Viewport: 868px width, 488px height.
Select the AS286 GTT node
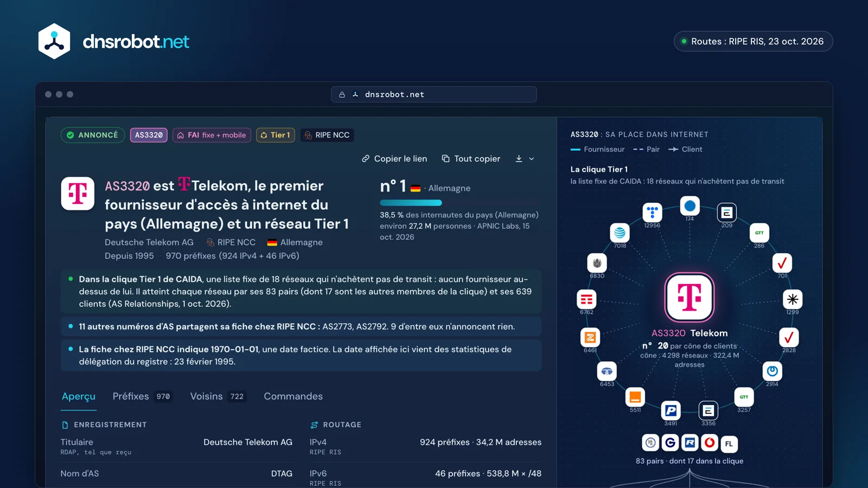click(x=759, y=233)
